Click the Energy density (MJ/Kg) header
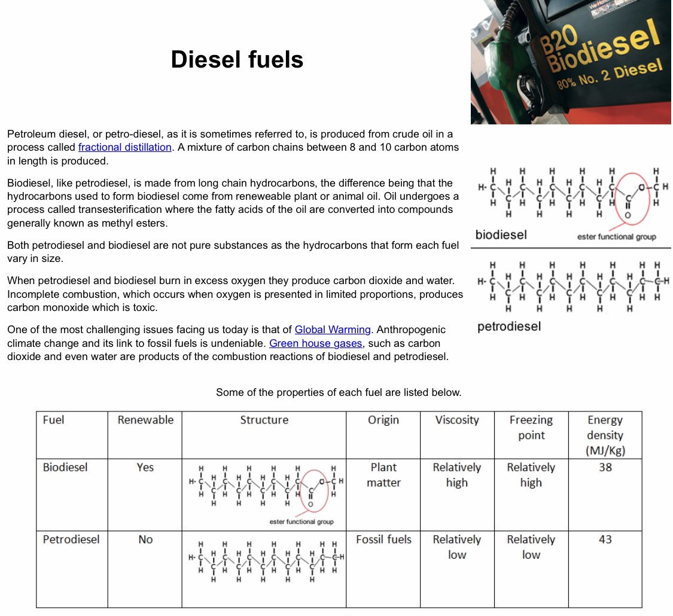The image size is (673, 616). [x=605, y=435]
